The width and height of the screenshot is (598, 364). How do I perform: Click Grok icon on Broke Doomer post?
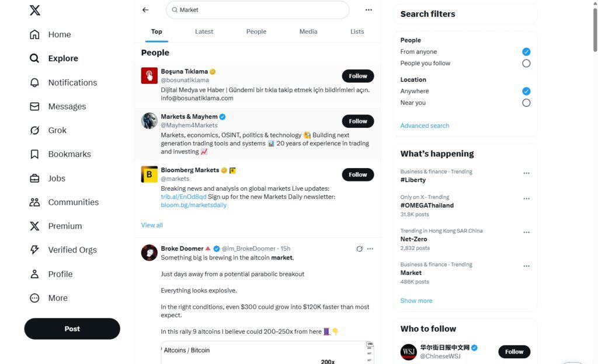click(x=359, y=249)
